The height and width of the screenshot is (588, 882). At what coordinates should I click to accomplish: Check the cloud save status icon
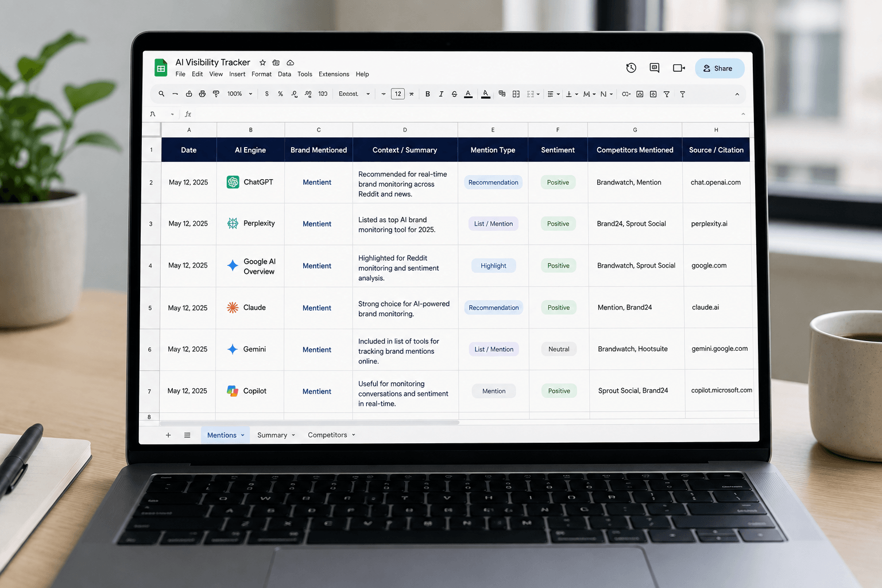(291, 63)
